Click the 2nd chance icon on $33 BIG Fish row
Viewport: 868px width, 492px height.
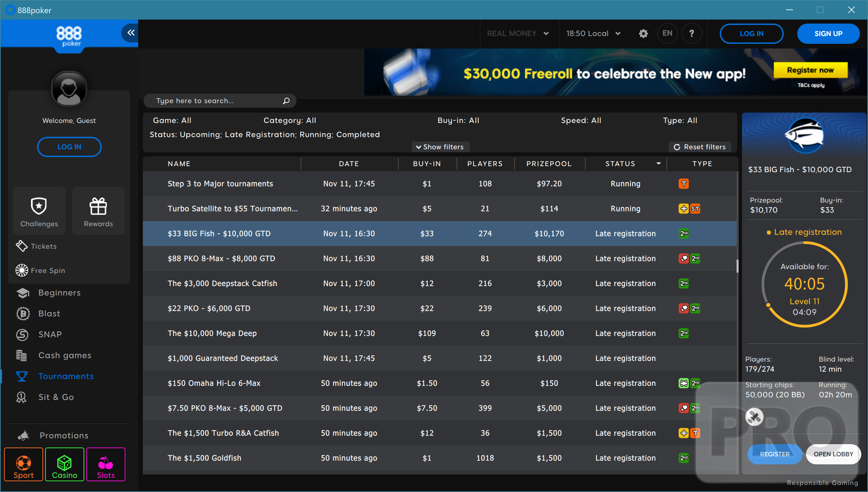pos(684,234)
